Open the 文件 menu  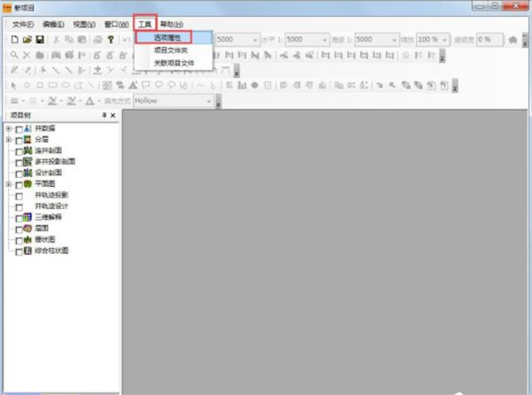[23, 23]
